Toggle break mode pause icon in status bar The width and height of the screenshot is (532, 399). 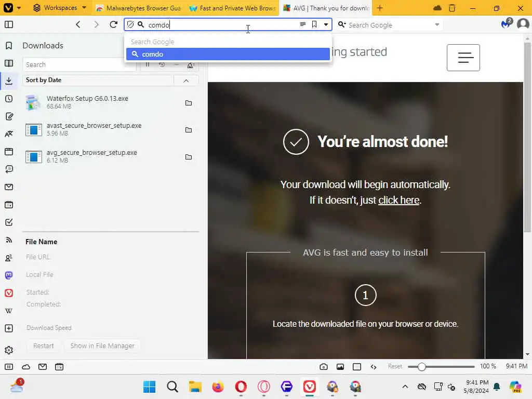9,367
